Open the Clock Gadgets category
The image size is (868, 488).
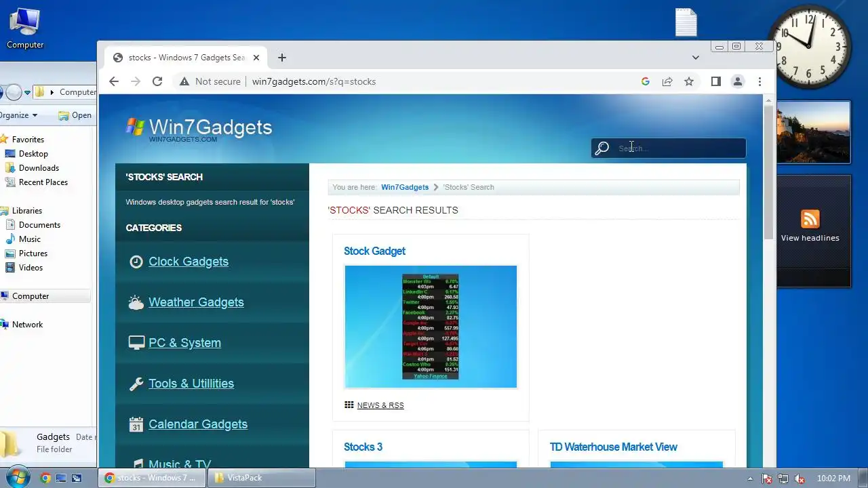(x=189, y=262)
